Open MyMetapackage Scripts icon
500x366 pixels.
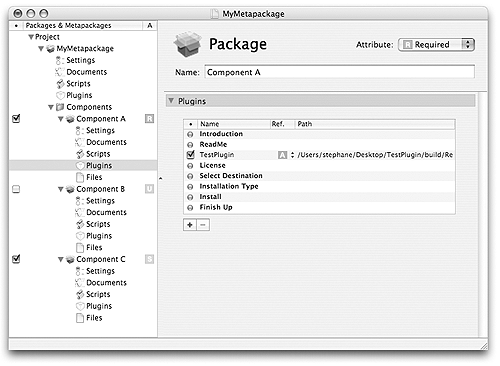pos(60,84)
